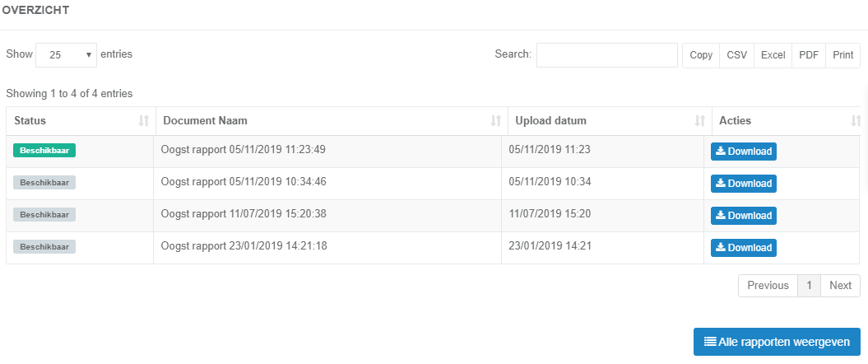Click Beschikbaar badge for 11/07/2019 report
The height and width of the screenshot is (364, 868).
44,214
